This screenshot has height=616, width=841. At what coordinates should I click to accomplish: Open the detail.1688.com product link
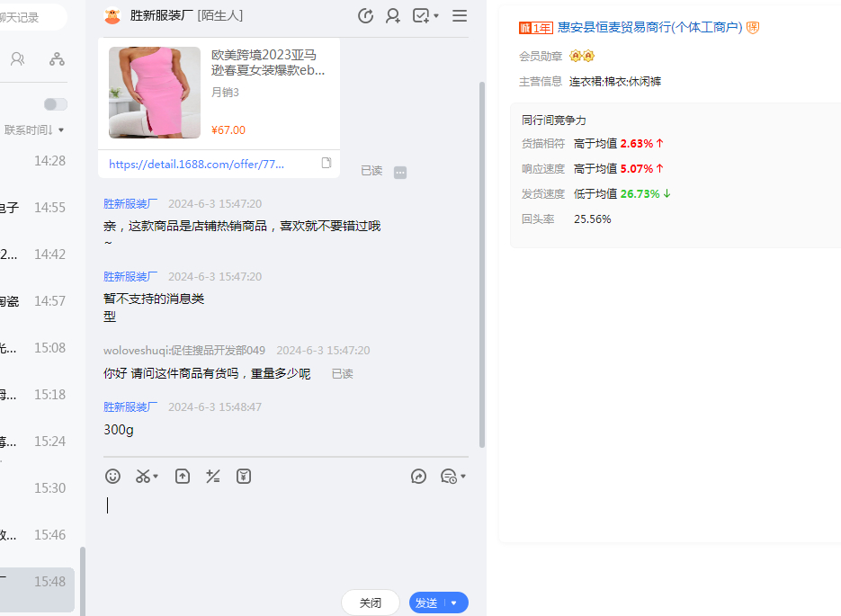[x=196, y=164]
